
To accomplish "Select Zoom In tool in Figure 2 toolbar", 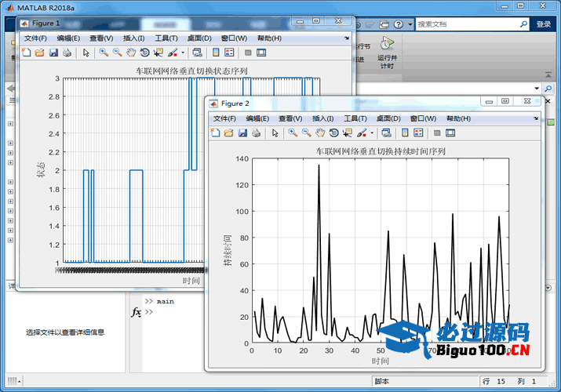I will click(x=293, y=133).
